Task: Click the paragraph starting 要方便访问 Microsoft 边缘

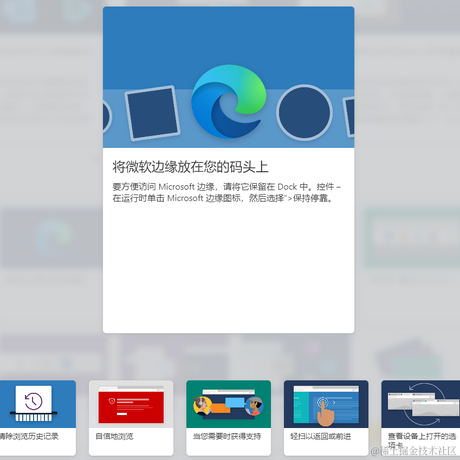Action: tap(226, 192)
